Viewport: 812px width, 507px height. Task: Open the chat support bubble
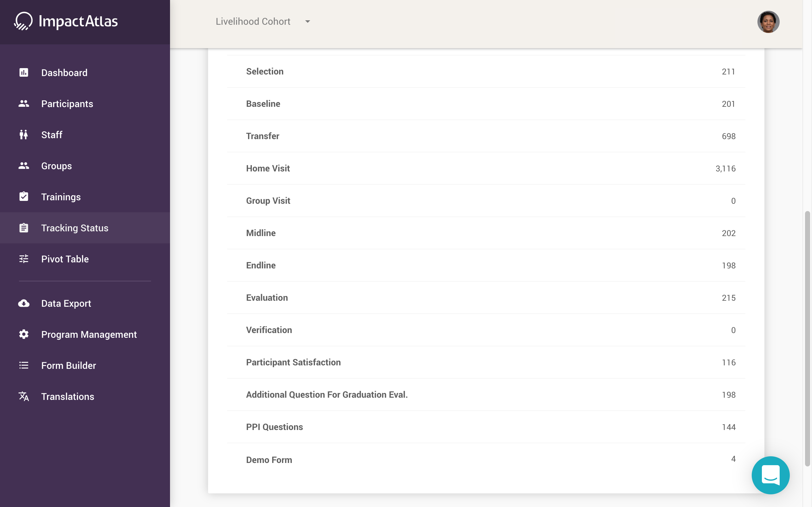(770, 475)
